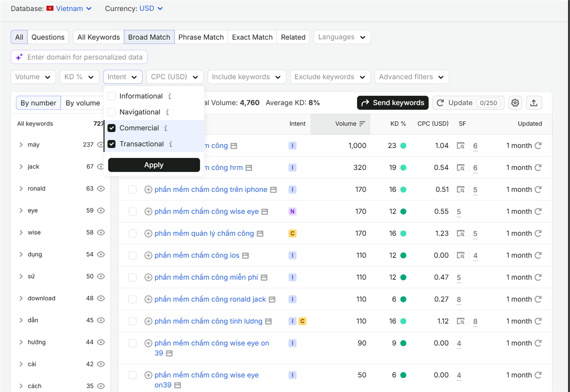Click the Update button
Image resolution: width=570 pixels, height=392 pixels.
[x=468, y=103]
